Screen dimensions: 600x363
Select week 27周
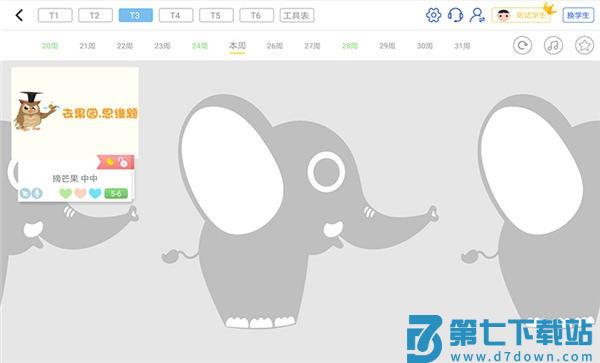click(x=312, y=46)
